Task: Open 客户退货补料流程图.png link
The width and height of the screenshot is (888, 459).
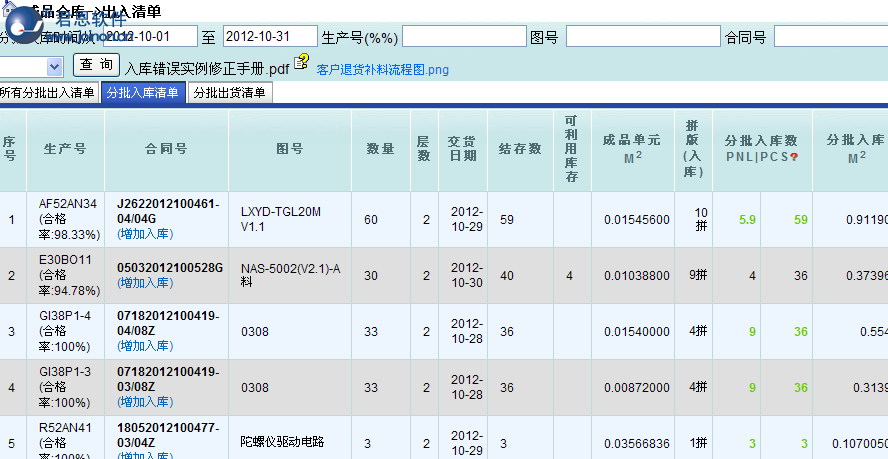Action: [x=382, y=70]
